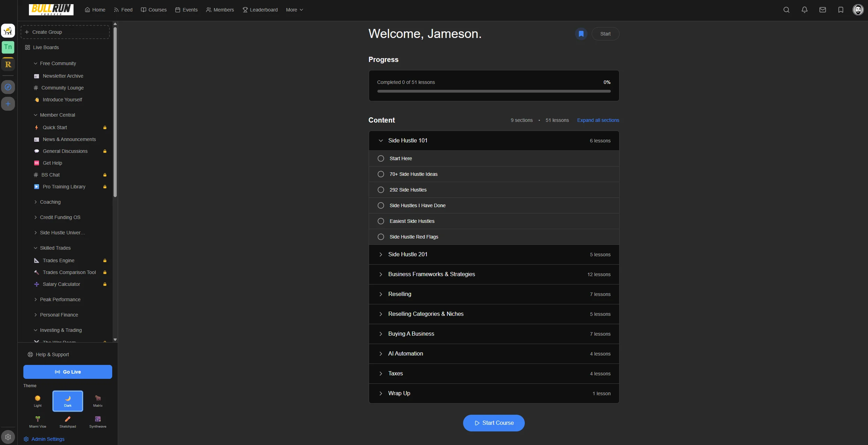The width and height of the screenshot is (868, 445).
Task: Open the notifications bell
Action: [805, 9]
